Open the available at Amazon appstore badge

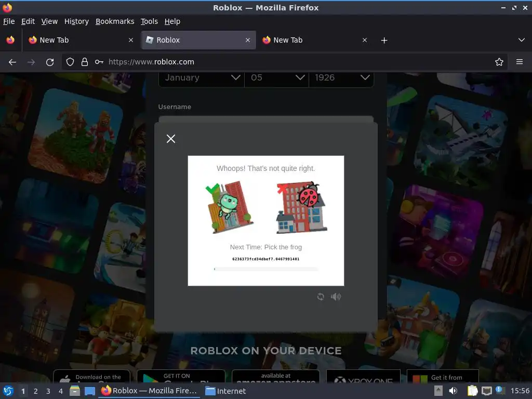pyautogui.click(x=275, y=376)
